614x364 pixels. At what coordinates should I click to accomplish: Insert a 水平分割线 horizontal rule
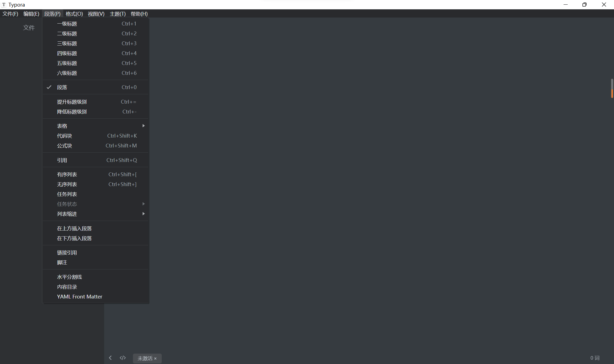95,277
